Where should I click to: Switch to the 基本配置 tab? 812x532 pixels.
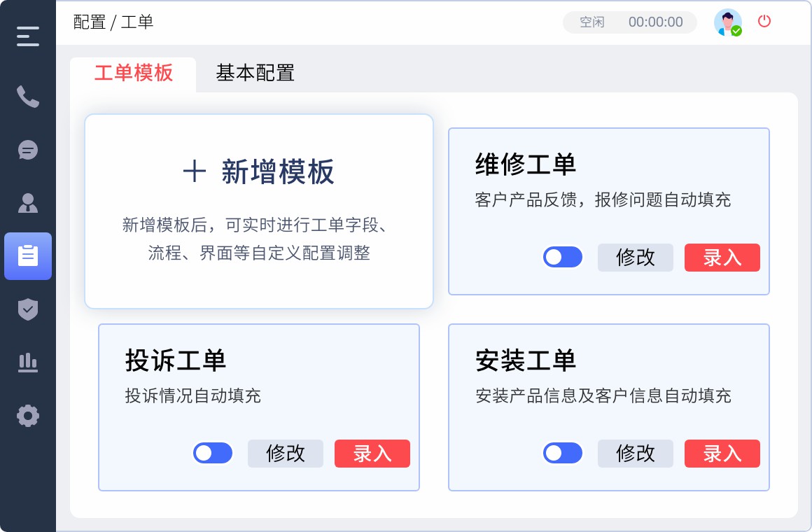255,73
